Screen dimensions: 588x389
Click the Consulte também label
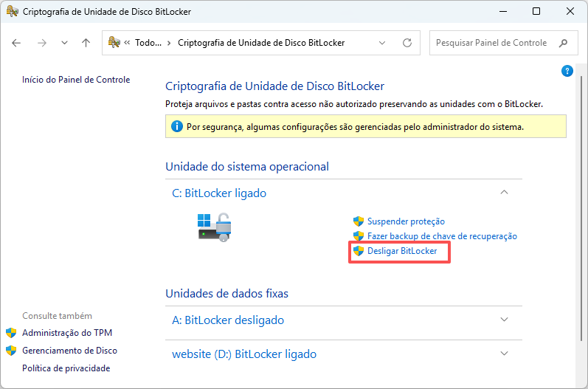click(x=57, y=316)
